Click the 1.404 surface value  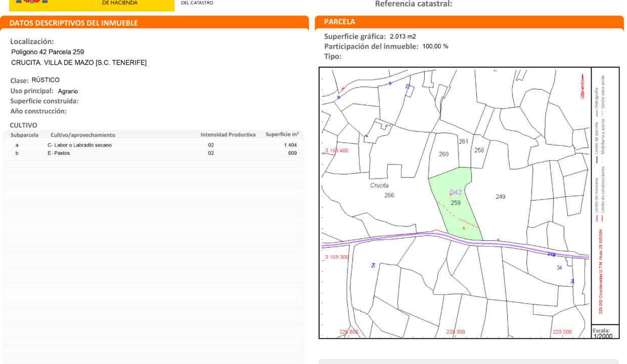[x=290, y=145]
